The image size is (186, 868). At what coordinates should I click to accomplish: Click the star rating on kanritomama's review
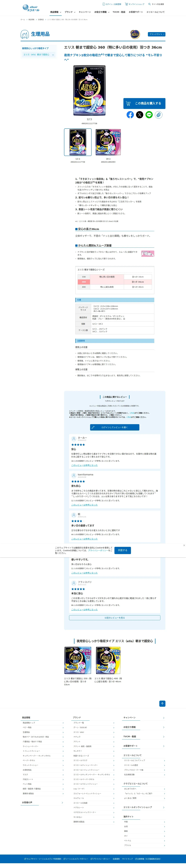78,481
